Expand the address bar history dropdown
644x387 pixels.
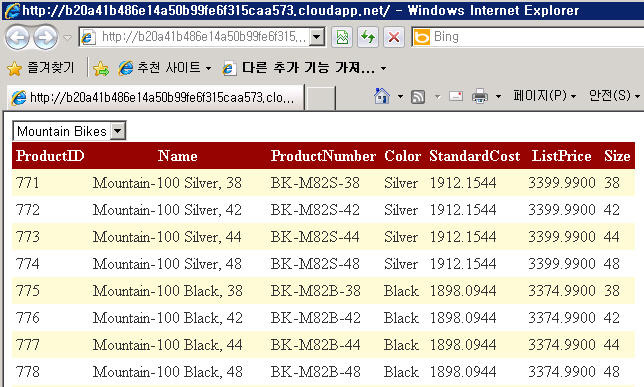coord(316,37)
